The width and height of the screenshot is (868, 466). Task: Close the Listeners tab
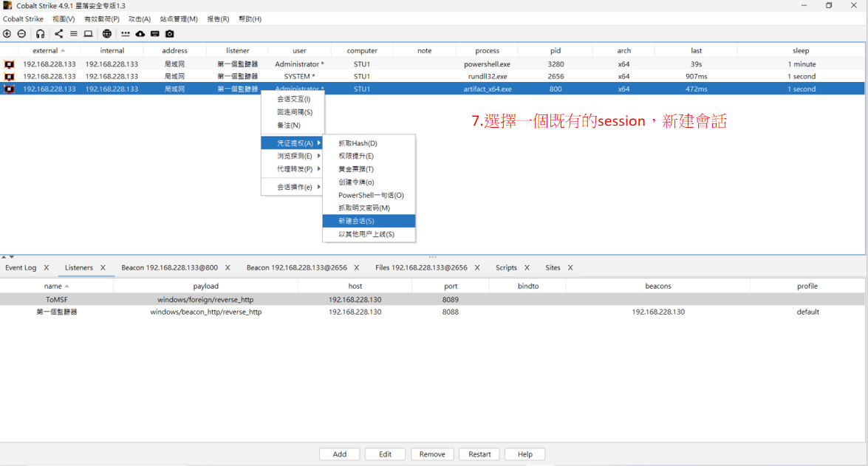[x=103, y=268]
